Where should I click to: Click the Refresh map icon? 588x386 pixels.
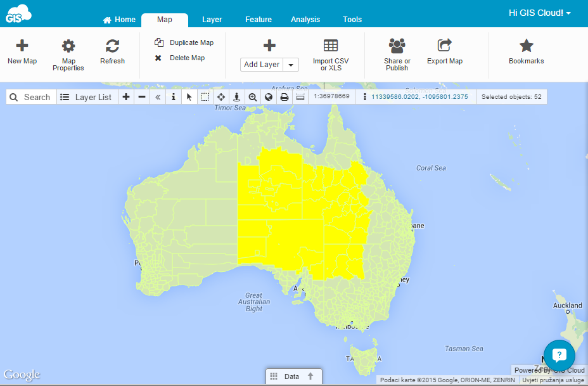[x=112, y=51]
